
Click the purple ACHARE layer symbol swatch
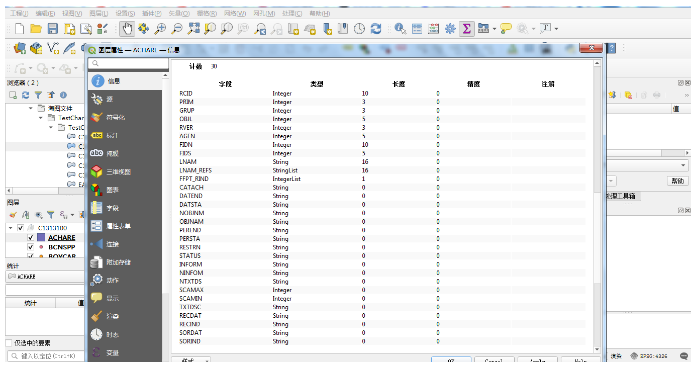tap(41, 238)
